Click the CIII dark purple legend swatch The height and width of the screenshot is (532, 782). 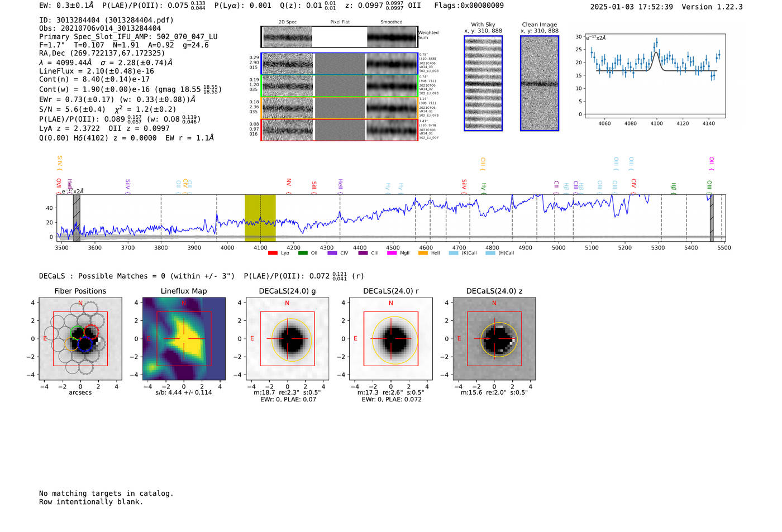coord(363,253)
